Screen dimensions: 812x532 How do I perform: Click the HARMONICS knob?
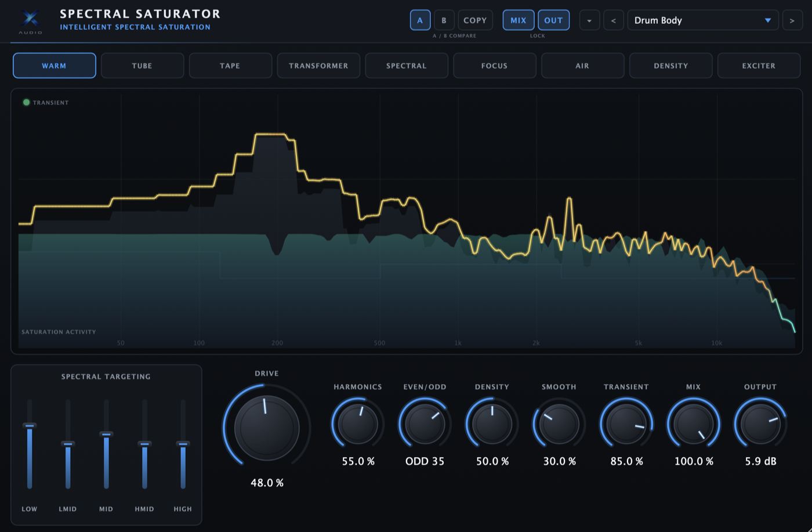tap(358, 424)
